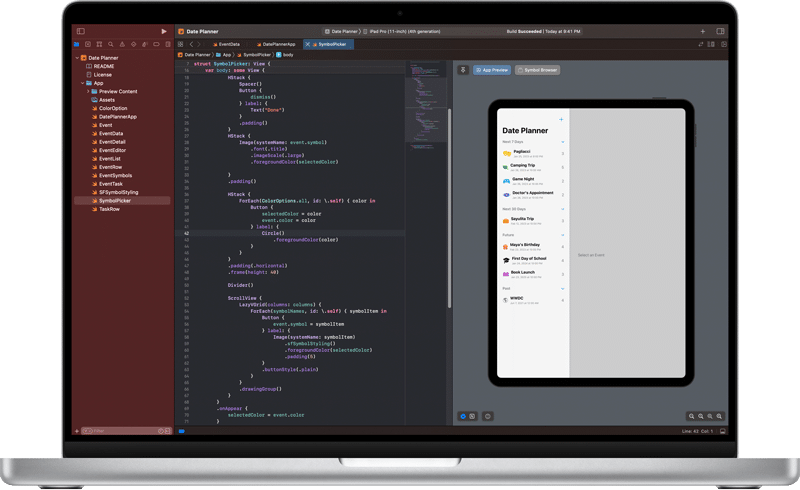Screen dimensions: 800x490
Task: Select the SFSymbolStyling file
Action: [115, 192]
